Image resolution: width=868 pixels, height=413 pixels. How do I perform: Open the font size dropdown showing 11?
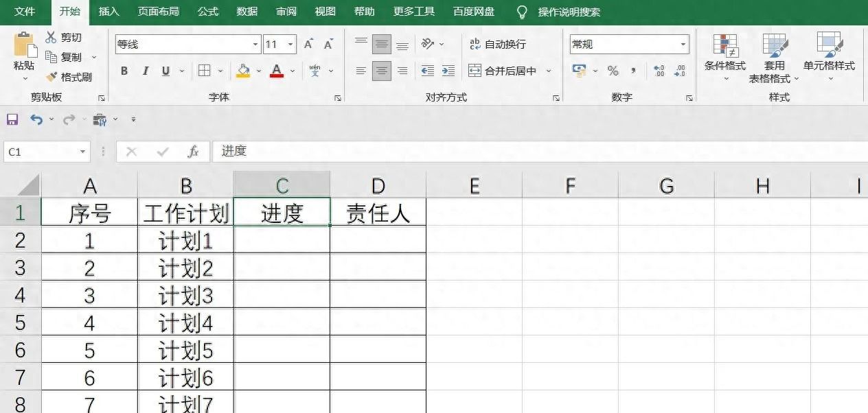click(x=290, y=44)
